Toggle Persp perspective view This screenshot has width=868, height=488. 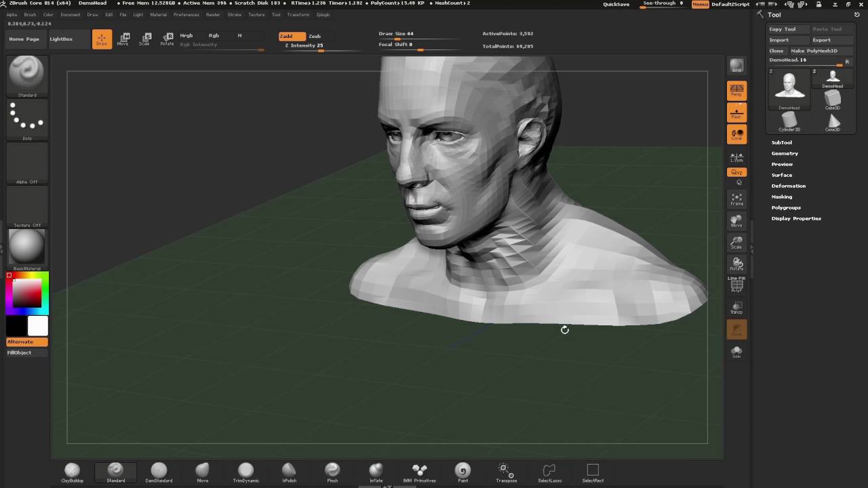click(736, 90)
